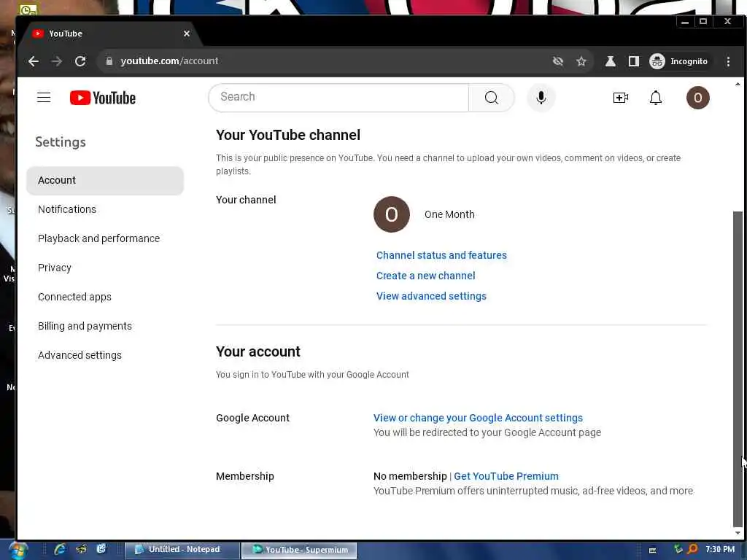
Task: Click the scrollbar up arrow
Action: pyautogui.click(x=738, y=84)
